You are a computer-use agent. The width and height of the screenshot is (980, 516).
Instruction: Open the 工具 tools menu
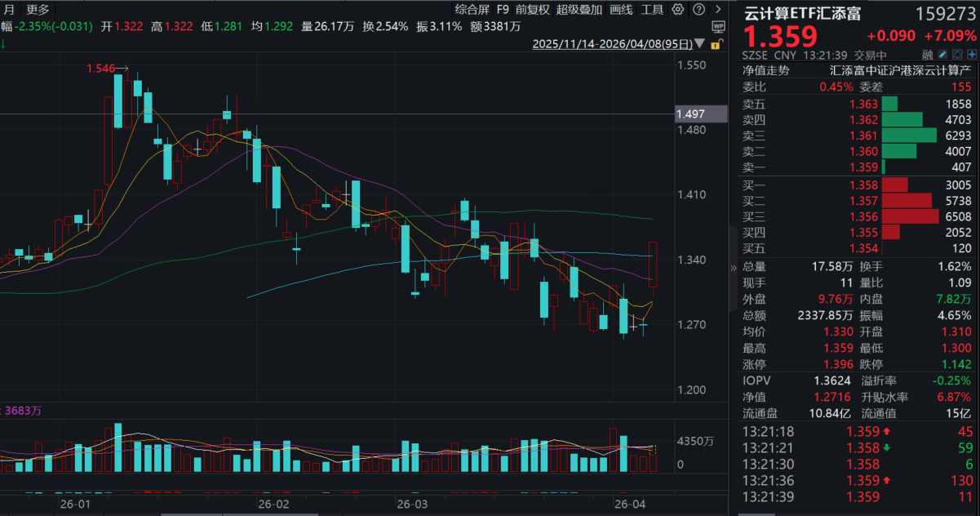point(653,10)
